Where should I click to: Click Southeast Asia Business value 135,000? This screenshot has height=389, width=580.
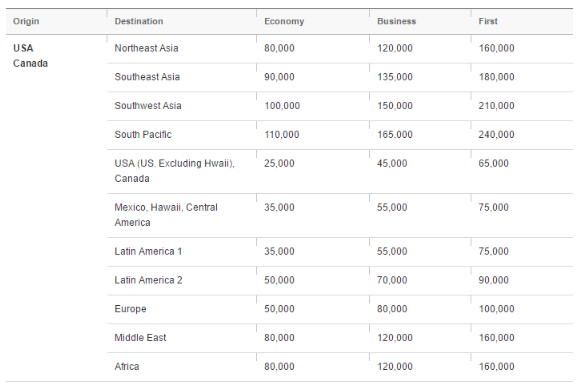click(x=395, y=77)
